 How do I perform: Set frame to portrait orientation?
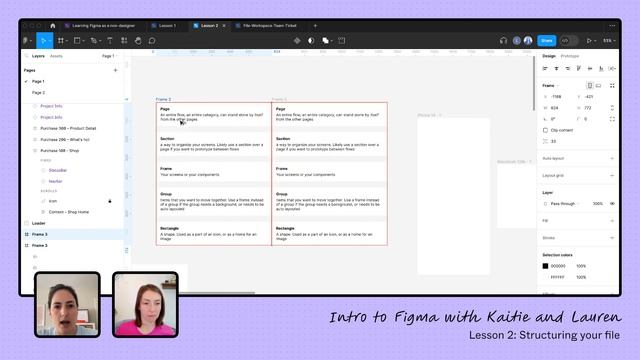[590, 86]
